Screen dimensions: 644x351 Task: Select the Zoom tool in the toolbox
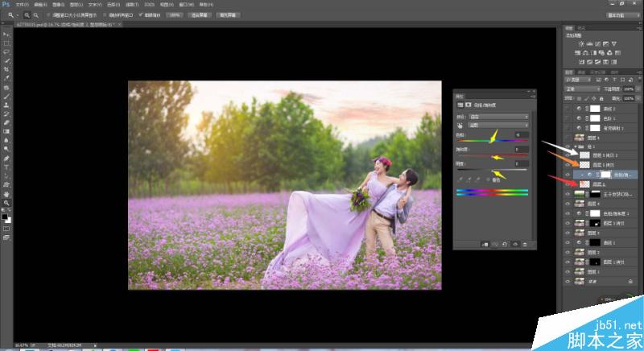pos(6,203)
